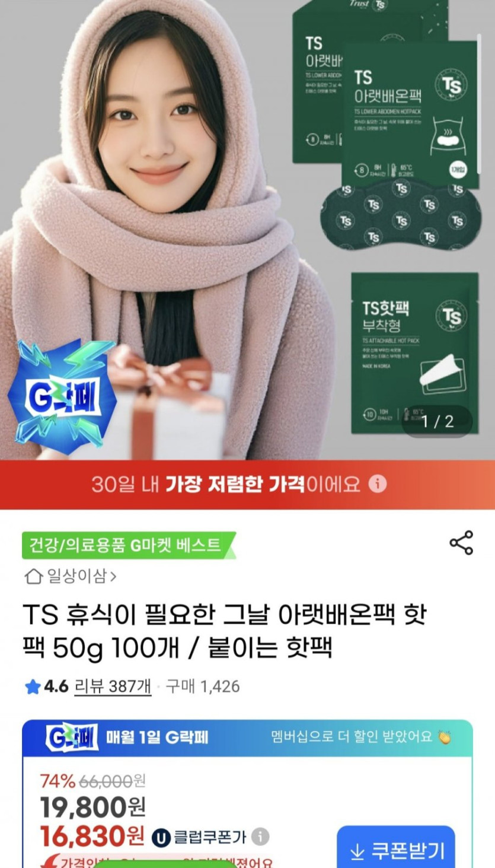Tap the 16,830원 club coupon price
495x868 pixels.
92,837
